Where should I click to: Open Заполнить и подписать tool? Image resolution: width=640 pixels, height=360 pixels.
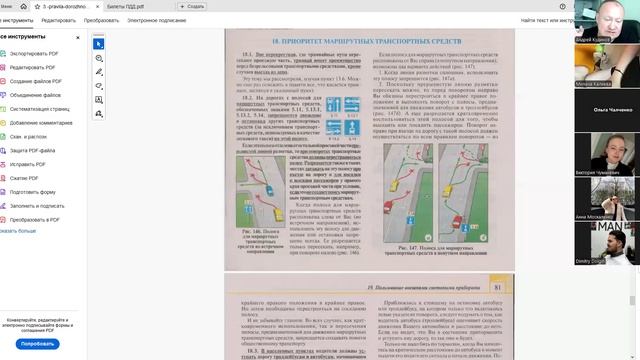[37, 206]
